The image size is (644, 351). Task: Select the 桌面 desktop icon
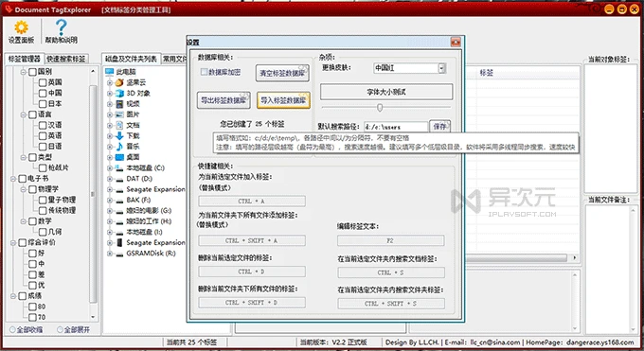coord(119,157)
